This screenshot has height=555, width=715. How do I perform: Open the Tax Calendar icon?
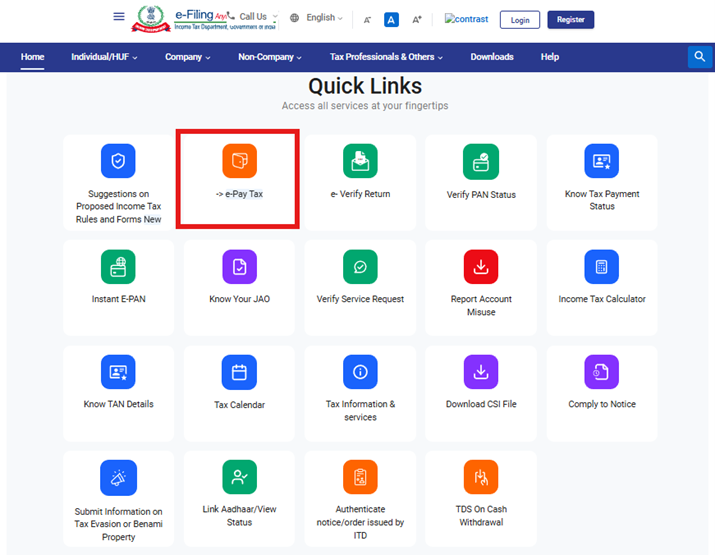tap(239, 372)
